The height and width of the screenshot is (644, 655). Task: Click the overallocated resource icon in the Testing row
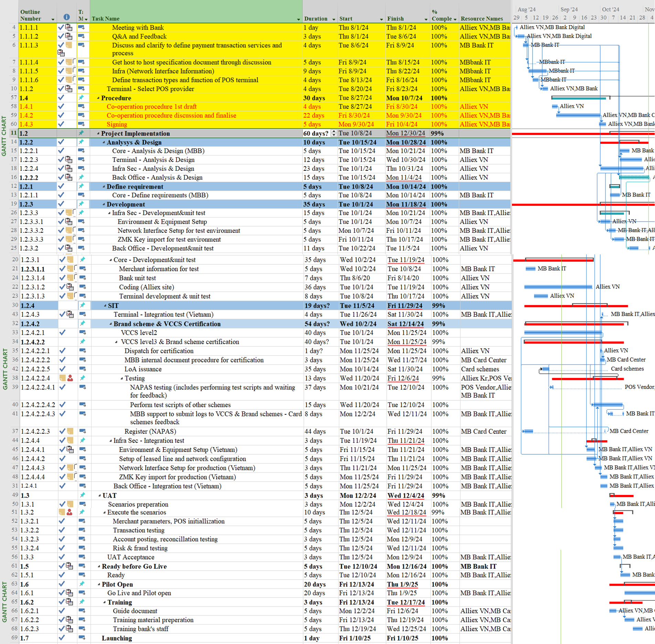(x=70, y=378)
